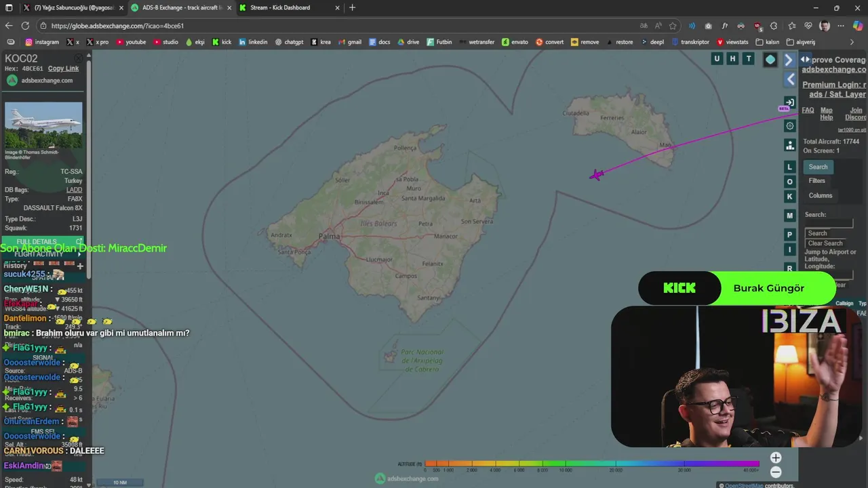This screenshot has width=868, height=488.
Task: Open the chatgpt bookmark
Action: 289,42
